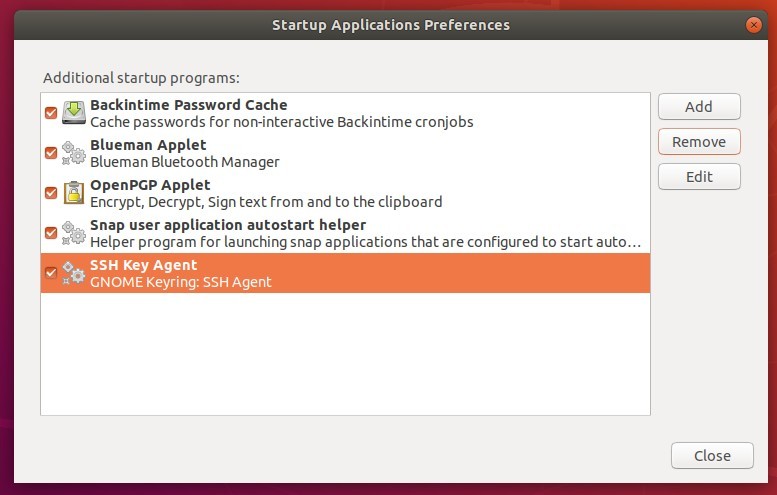Click the OpenPGP Applet clipboard lock icon
The width and height of the screenshot is (777, 495).
[74, 193]
